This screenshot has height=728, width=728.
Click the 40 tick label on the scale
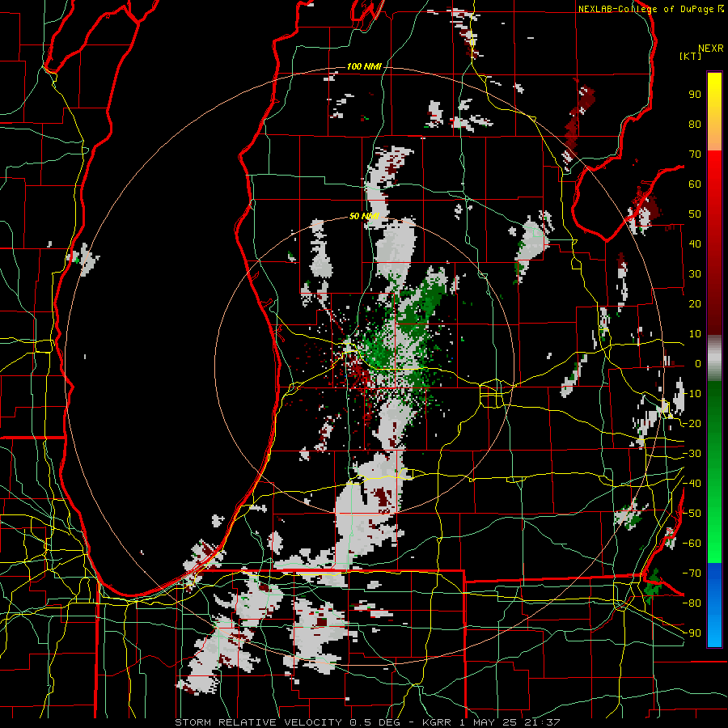[x=695, y=244]
